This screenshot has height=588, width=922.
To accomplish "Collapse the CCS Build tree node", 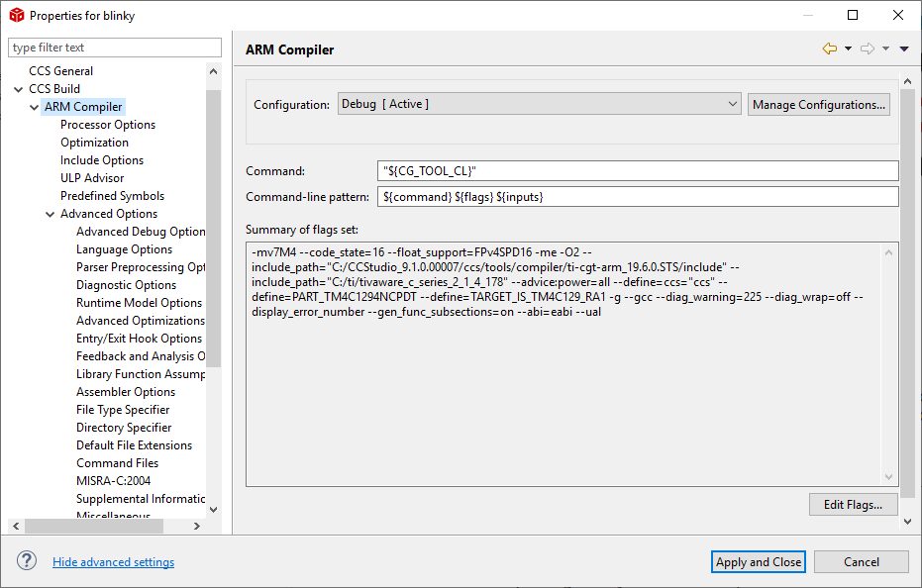I will [19, 89].
